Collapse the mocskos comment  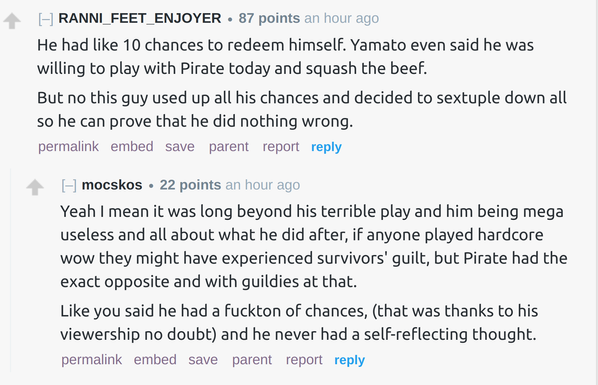point(69,185)
